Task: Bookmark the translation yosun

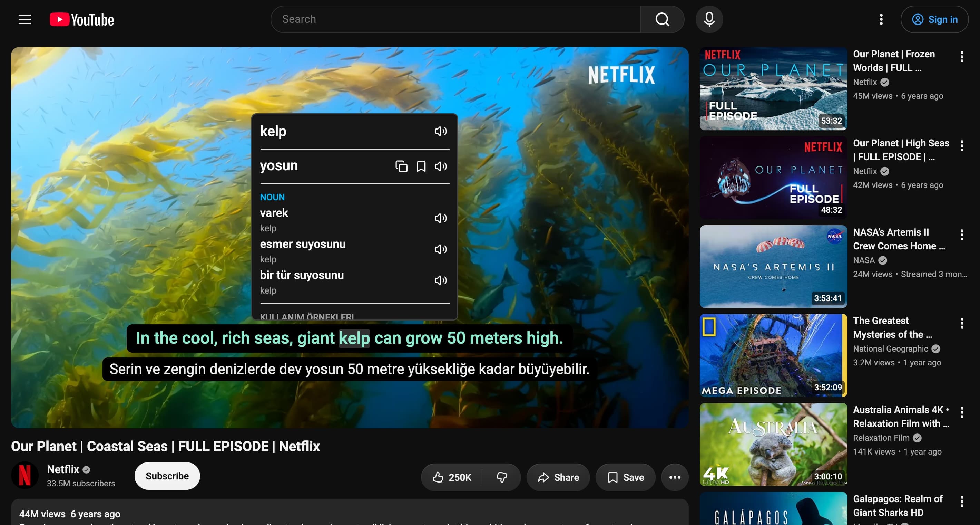Action: [421, 166]
